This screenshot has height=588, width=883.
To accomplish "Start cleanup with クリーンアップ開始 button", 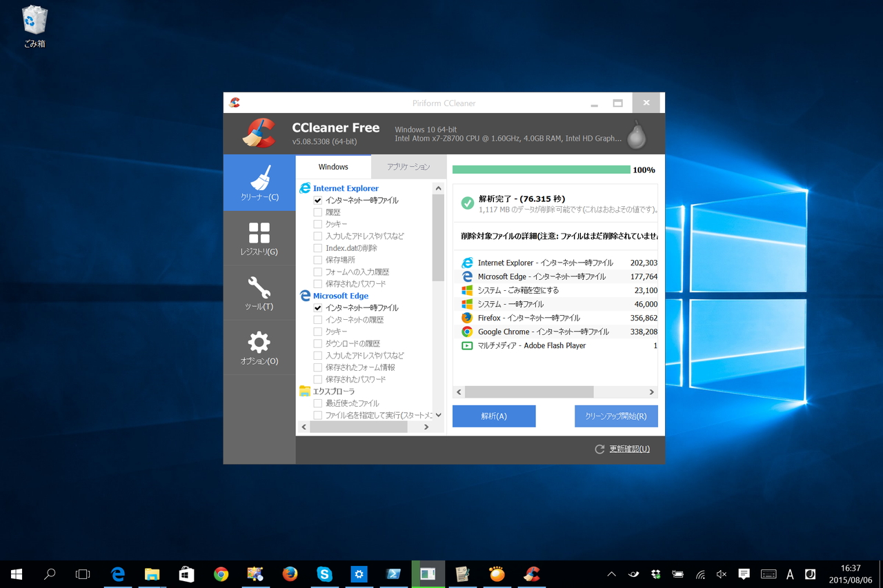I will [615, 416].
